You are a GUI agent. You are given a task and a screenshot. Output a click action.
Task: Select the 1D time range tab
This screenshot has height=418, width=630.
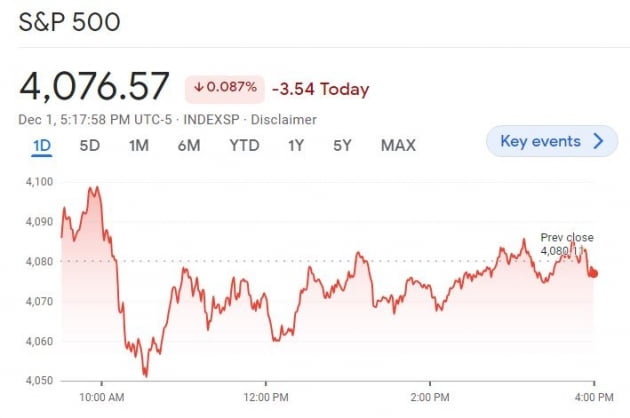42,146
